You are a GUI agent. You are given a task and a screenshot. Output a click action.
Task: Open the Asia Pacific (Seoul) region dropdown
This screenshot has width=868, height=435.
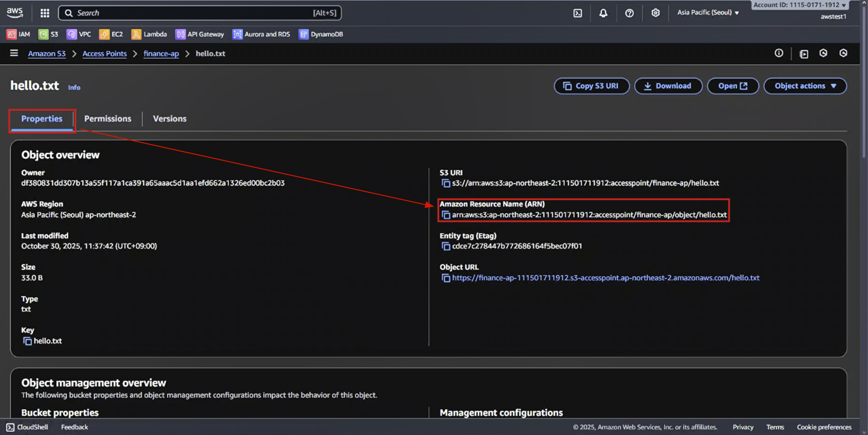(x=708, y=13)
